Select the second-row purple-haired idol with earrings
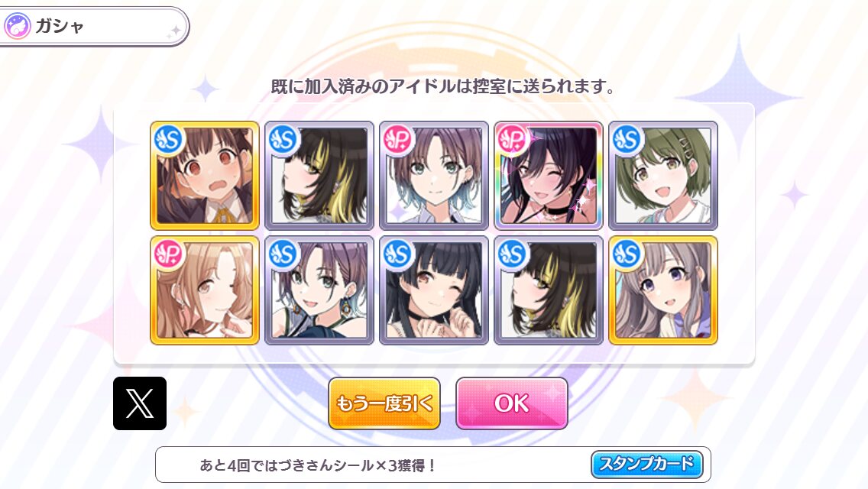 pyautogui.click(x=319, y=290)
